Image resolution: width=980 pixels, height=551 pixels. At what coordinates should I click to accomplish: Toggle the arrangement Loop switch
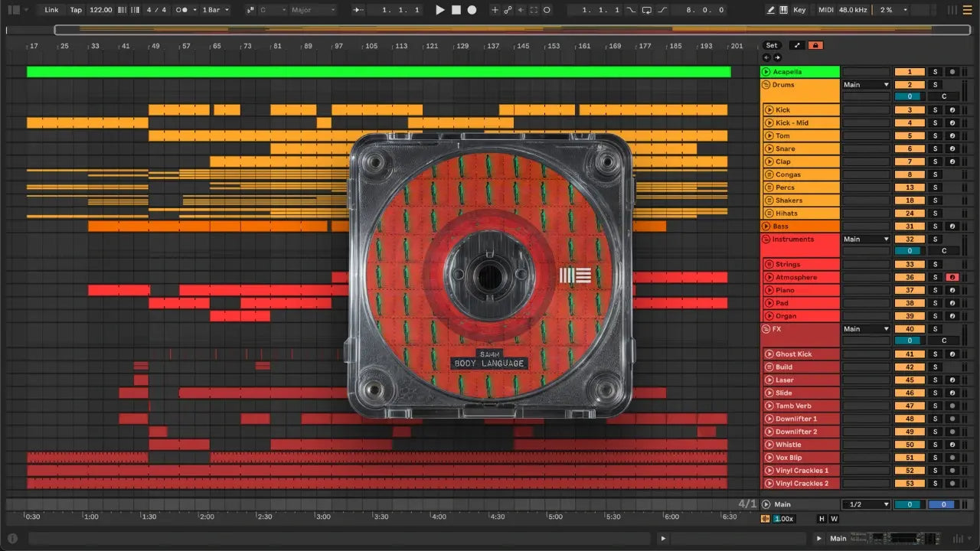click(x=647, y=10)
